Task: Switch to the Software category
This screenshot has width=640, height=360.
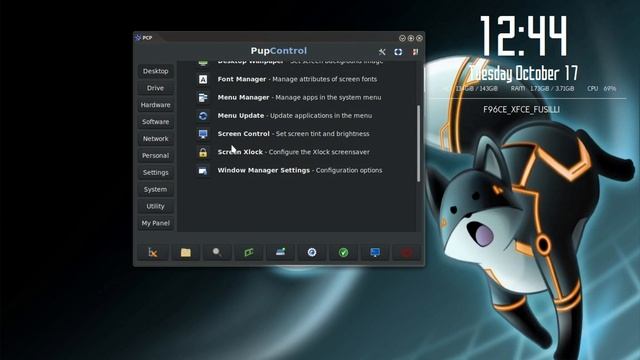Action: pyautogui.click(x=156, y=122)
